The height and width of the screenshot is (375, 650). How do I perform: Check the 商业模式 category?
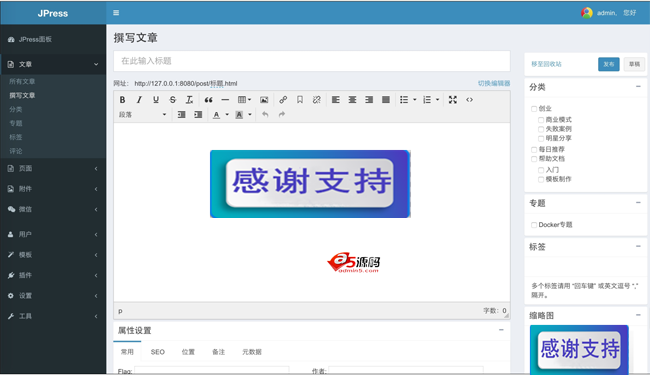pos(541,120)
